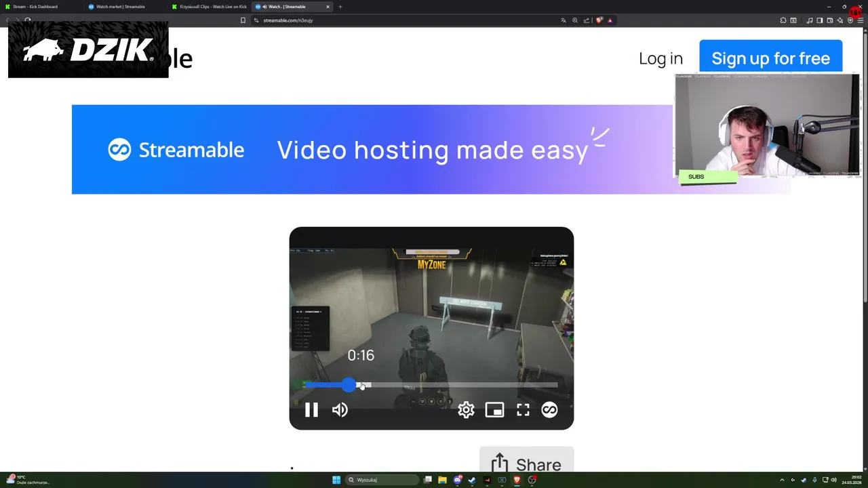Image resolution: width=868 pixels, height=488 pixels.
Task: Enable picture-in-picture mode on the player
Action: [x=494, y=409]
